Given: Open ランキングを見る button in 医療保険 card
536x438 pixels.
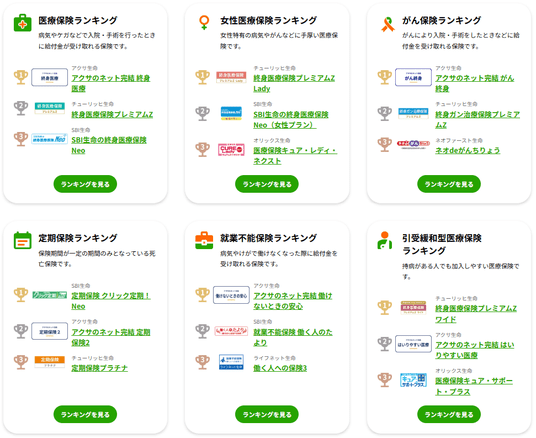Looking at the screenshot, I should (x=85, y=184).
